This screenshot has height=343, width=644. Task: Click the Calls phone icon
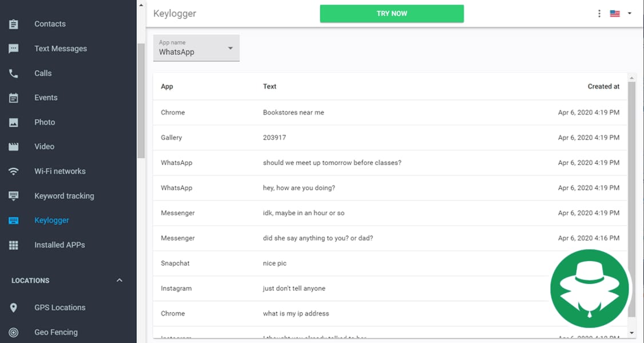tap(14, 73)
